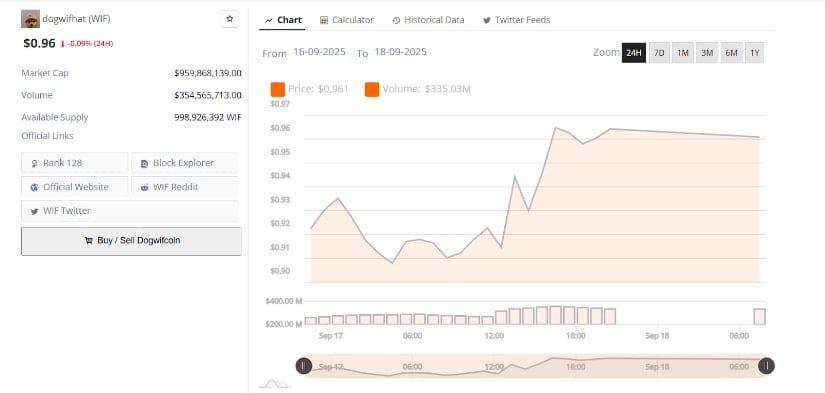Viewport: 825px width, 393px height.
Task: Click the $0.96 current price
Action: coord(39,44)
